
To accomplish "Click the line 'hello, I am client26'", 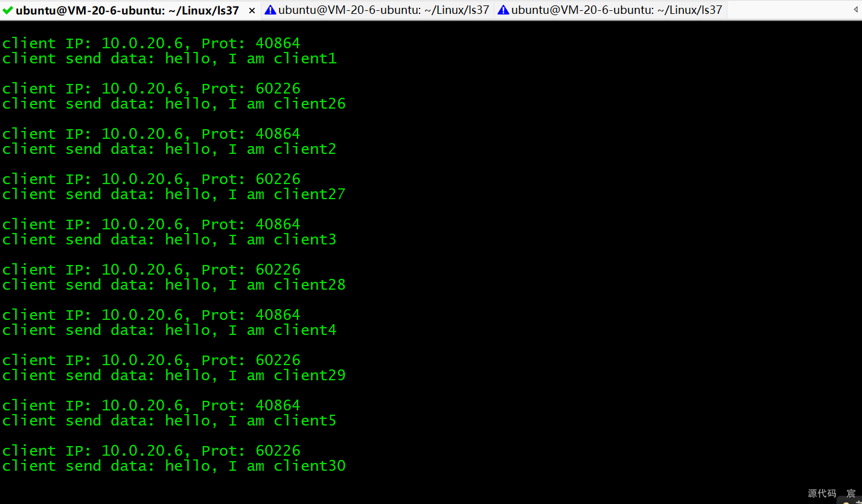I will tap(174, 104).
